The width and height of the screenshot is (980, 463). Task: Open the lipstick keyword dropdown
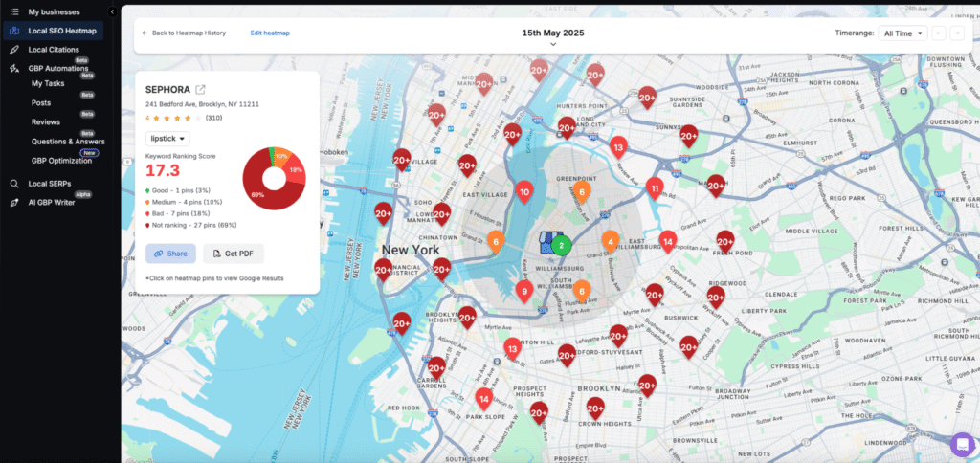(x=167, y=138)
